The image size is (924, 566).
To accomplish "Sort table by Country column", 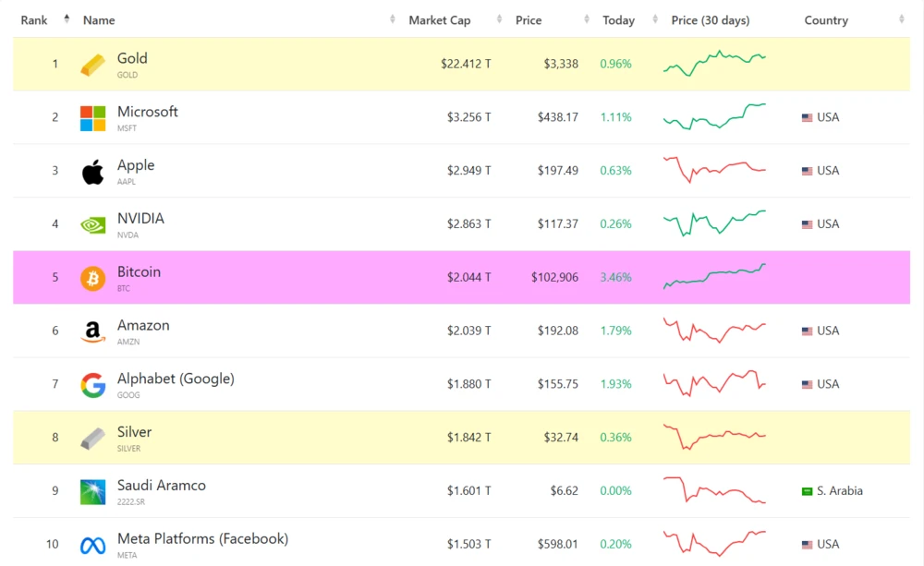I will (x=825, y=20).
